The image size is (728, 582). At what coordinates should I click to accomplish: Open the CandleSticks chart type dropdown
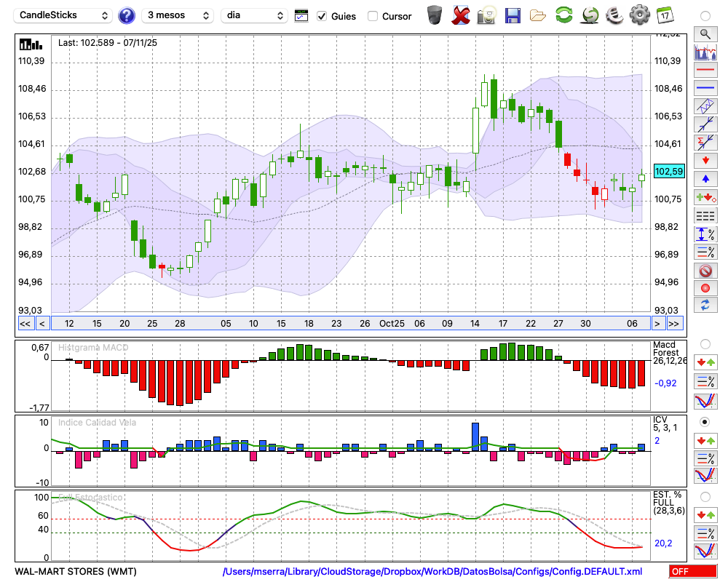[64, 15]
